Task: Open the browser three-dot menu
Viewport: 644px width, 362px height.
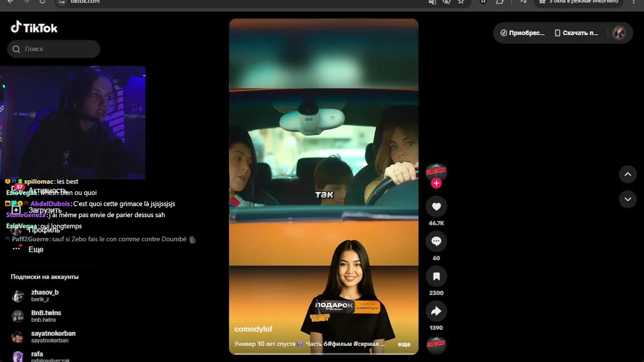Action: (x=633, y=2)
